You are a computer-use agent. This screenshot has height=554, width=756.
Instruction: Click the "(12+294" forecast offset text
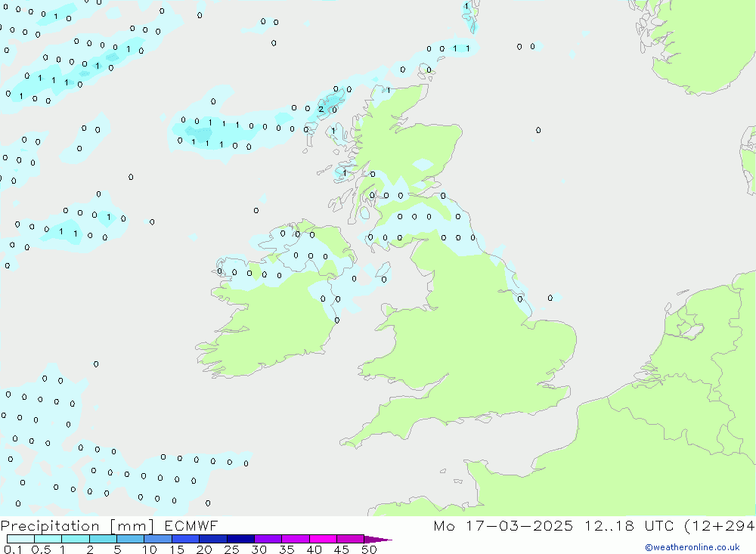[720, 526]
